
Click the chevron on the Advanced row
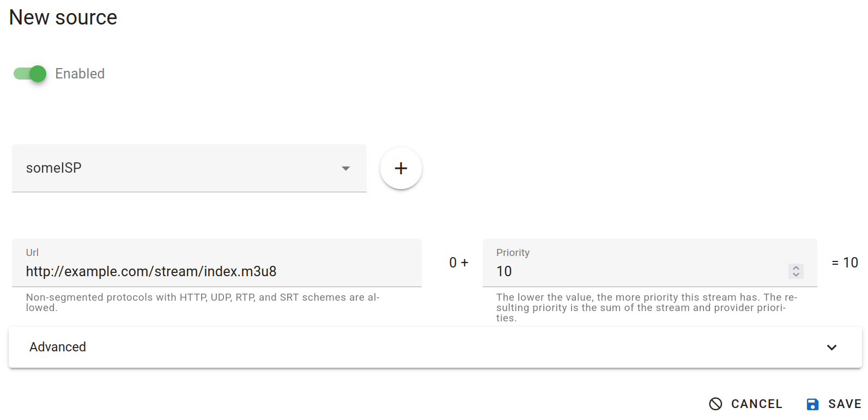(x=831, y=348)
